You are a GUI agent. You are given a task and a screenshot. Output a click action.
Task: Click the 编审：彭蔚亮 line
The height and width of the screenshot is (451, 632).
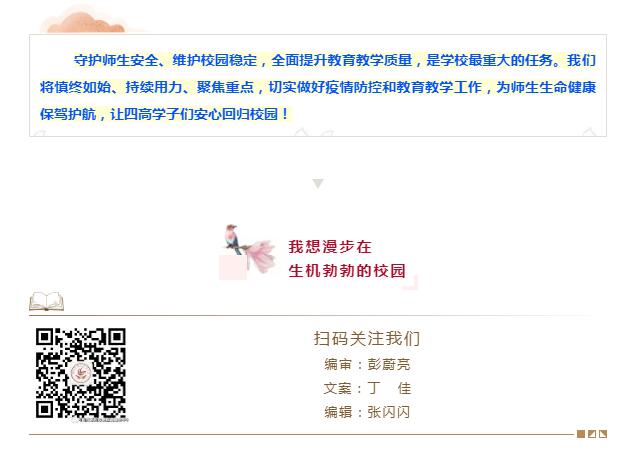coord(367,364)
